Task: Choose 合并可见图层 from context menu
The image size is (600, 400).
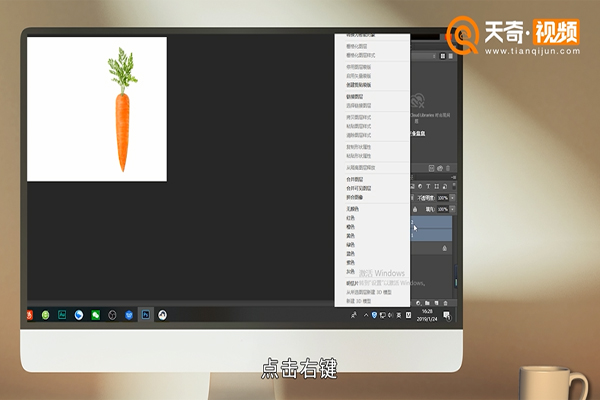Action: click(x=359, y=188)
